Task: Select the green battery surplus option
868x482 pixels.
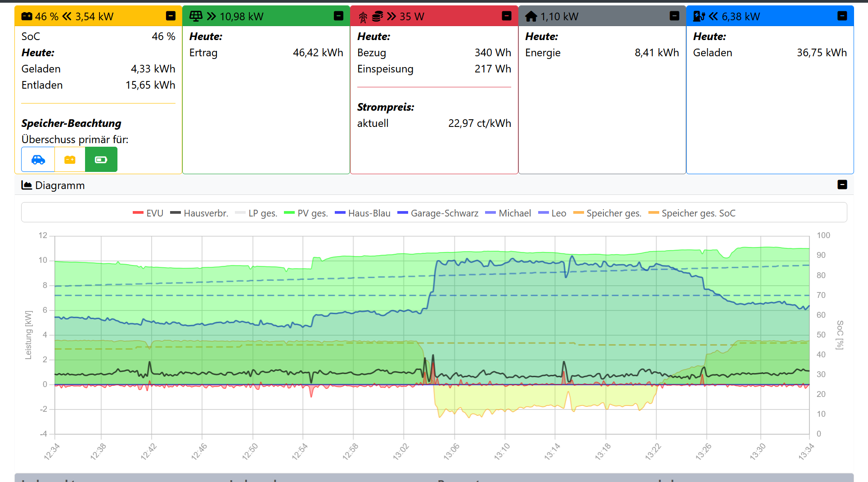Action: click(x=101, y=159)
